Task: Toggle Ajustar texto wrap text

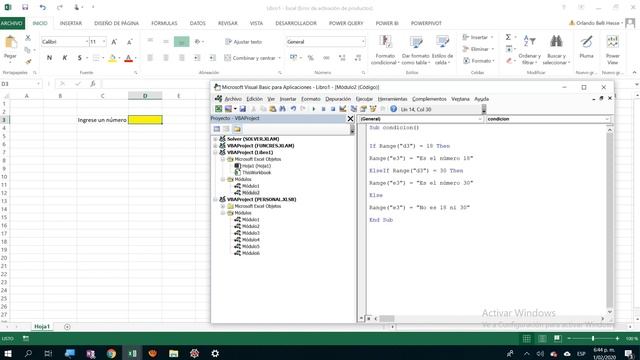Action: click(243, 42)
